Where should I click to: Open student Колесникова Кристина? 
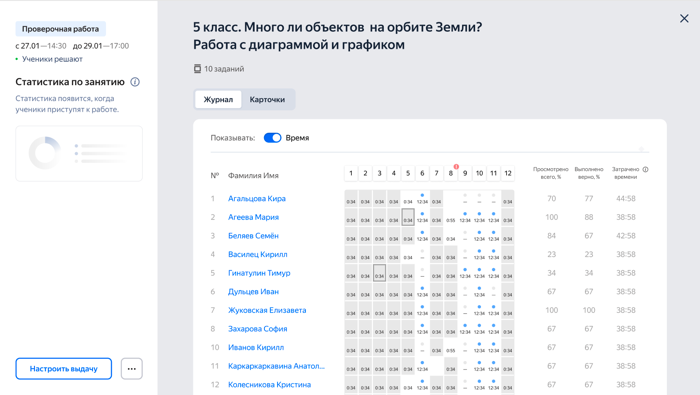point(269,385)
